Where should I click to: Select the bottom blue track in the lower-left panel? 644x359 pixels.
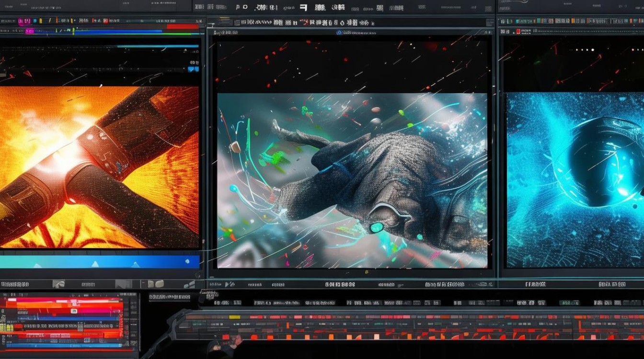point(64,346)
